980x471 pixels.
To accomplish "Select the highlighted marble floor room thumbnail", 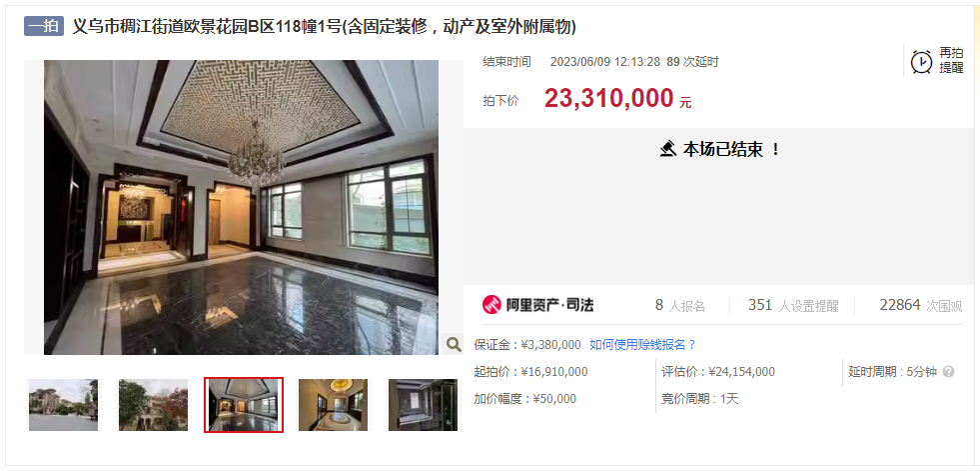I will (244, 405).
